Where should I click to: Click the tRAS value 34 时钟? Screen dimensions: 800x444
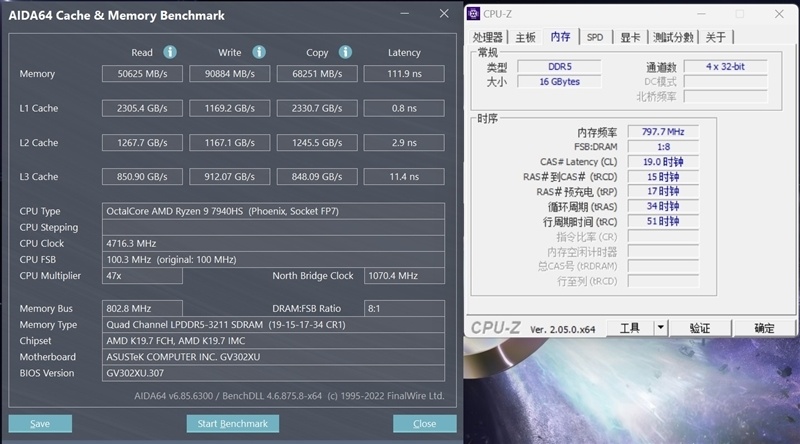tap(663, 206)
